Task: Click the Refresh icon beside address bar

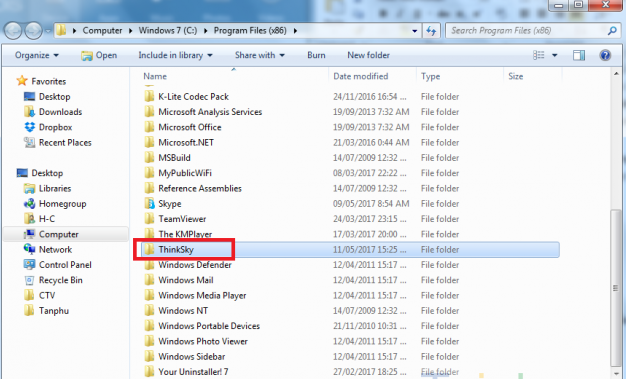Action: click(x=431, y=31)
